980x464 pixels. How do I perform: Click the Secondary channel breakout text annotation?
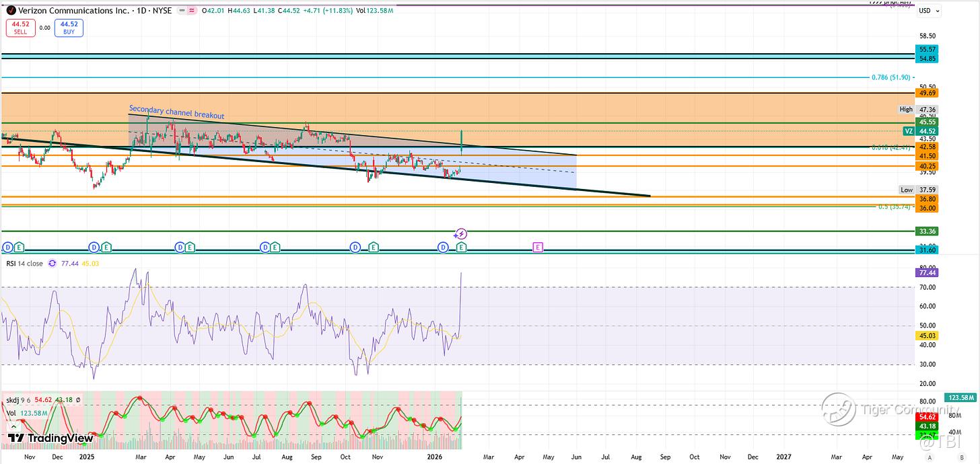[176, 112]
